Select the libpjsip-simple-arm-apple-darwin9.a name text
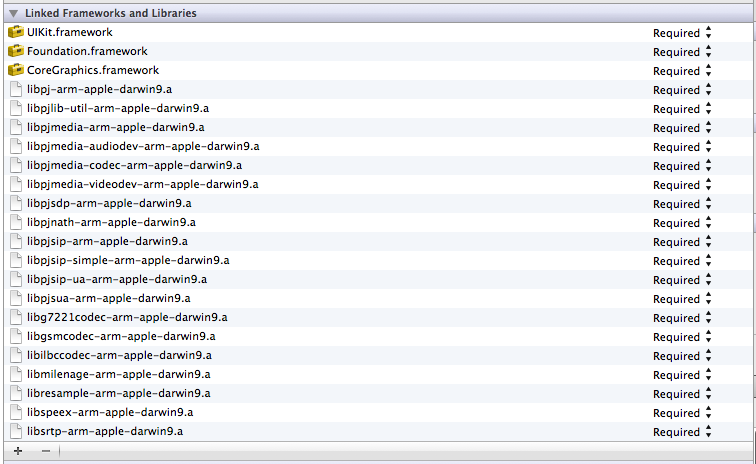 (x=128, y=260)
